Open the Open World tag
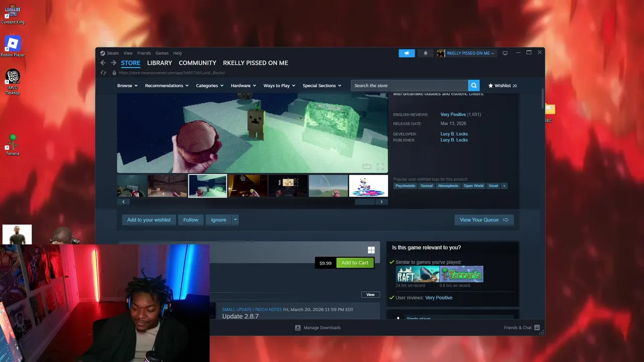Viewport: 644px width, 362px height. point(473,186)
